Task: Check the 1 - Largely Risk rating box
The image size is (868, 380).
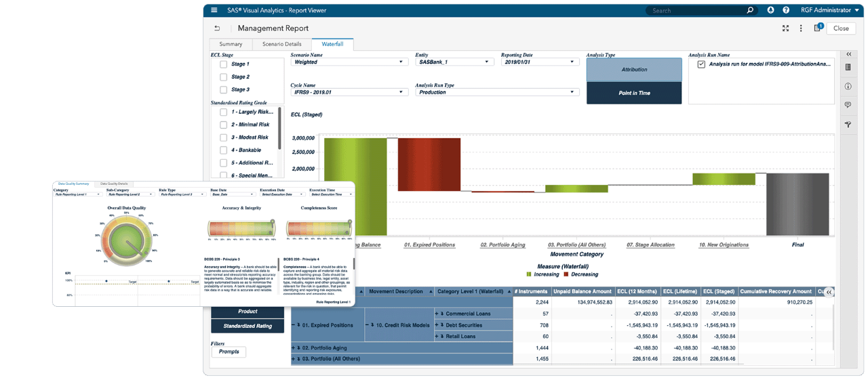Action: tap(223, 112)
